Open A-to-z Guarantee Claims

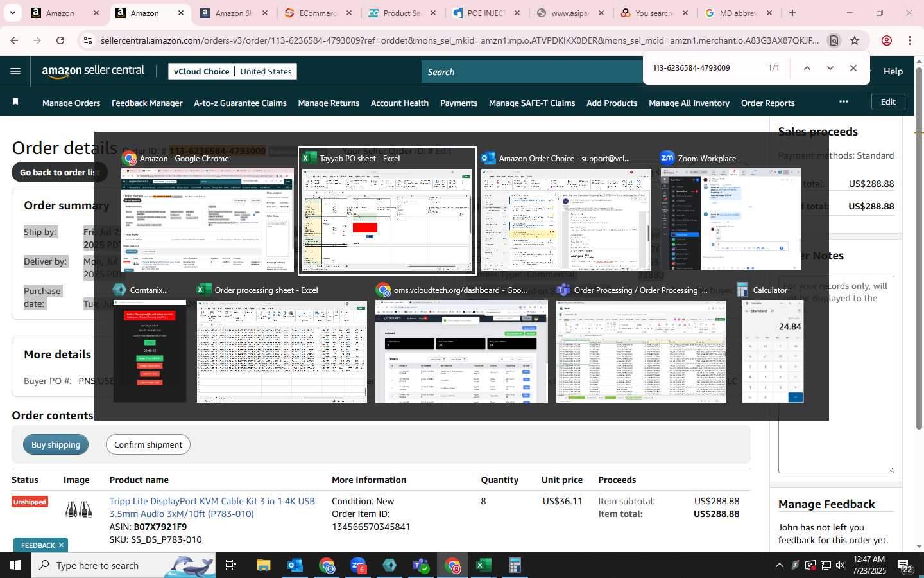point(240,103)
